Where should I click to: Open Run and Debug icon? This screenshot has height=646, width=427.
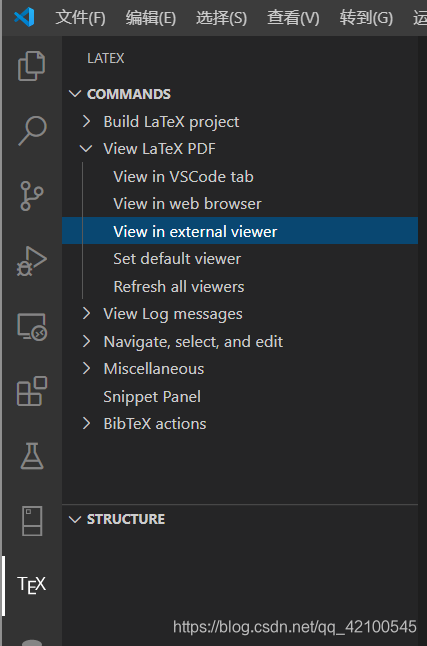click(32, 261)
